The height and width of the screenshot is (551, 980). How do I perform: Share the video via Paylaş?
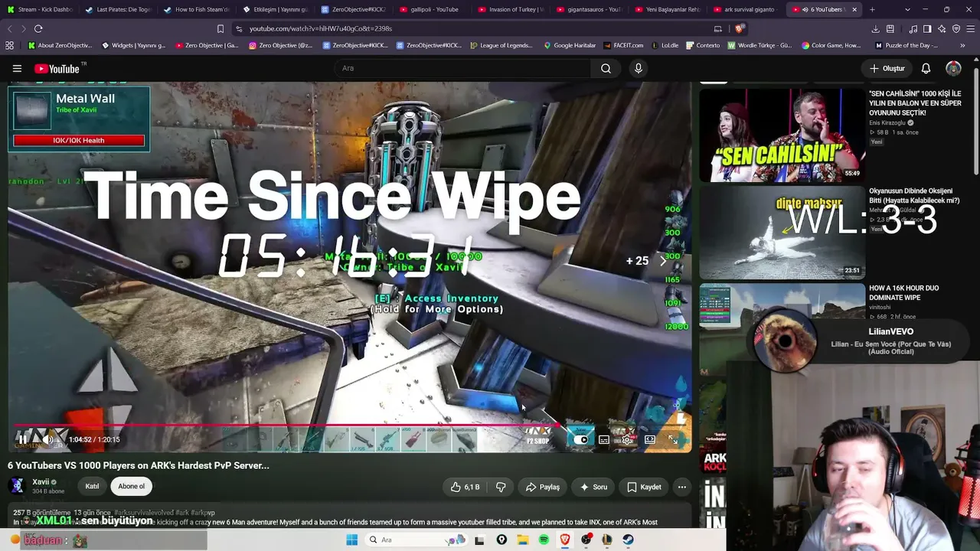(543, 487)
